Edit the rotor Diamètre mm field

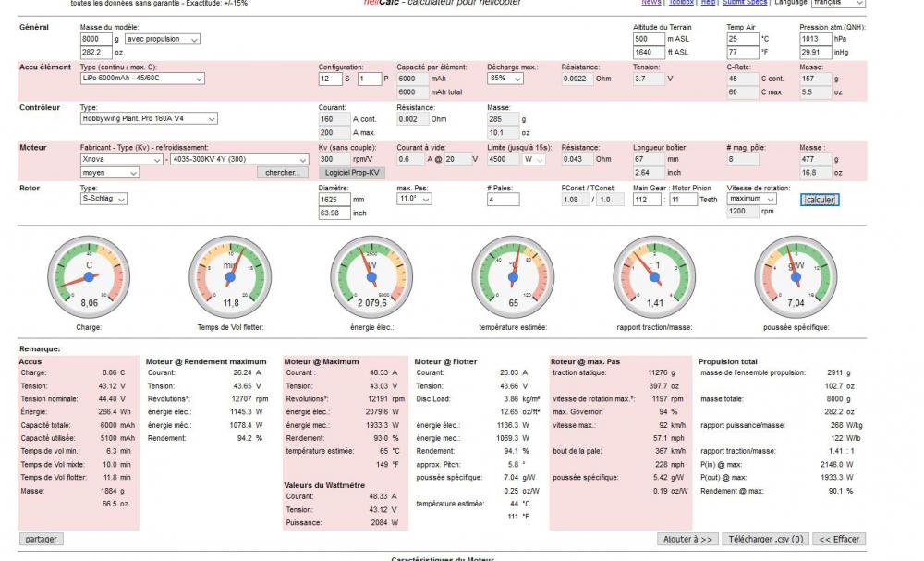[334, 200]
